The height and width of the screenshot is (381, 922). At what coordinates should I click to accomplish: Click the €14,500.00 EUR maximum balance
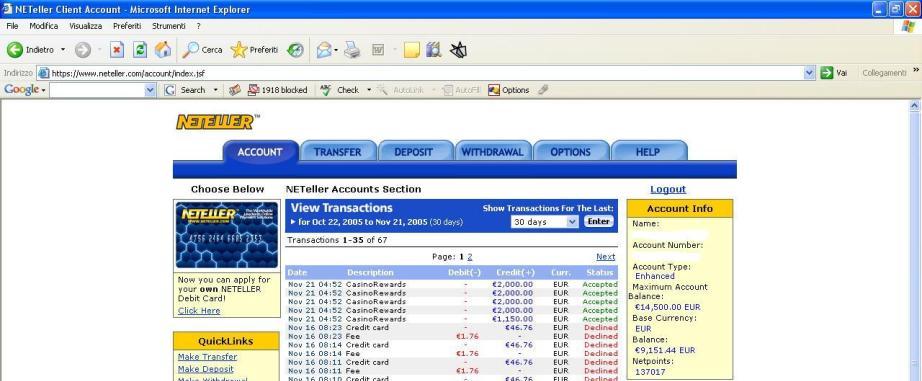tap(668, 307)
